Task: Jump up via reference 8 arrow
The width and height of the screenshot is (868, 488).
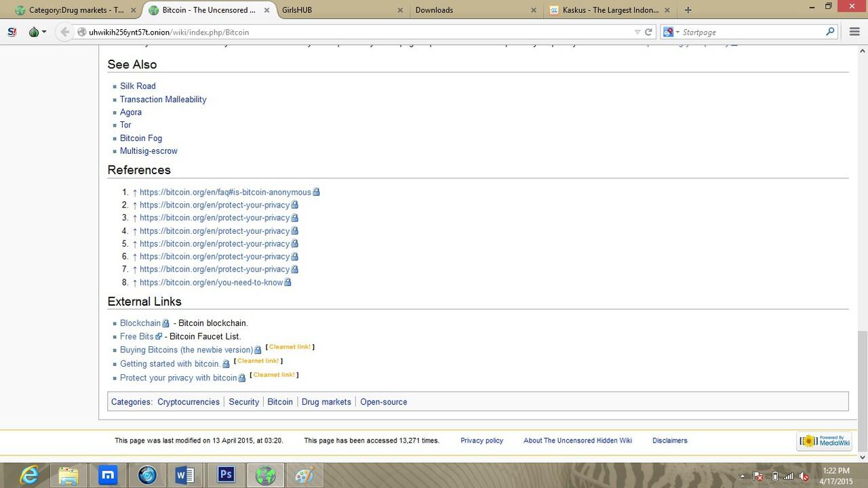Action: 135,282
